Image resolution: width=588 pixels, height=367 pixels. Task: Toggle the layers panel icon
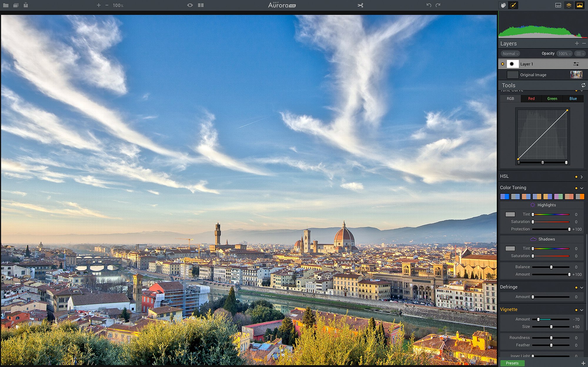(x=569, y=5)
